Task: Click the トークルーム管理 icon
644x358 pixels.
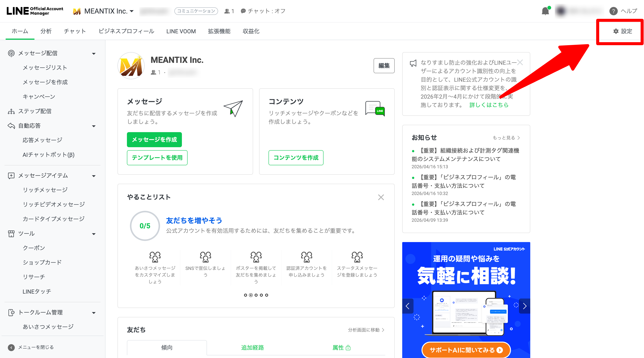Action: click(11, 312)
